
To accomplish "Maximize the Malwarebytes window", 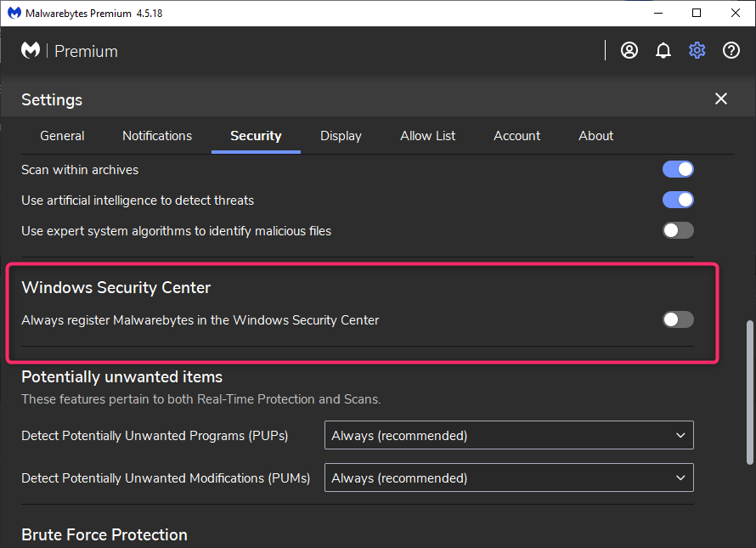I will tap(697, 13).
